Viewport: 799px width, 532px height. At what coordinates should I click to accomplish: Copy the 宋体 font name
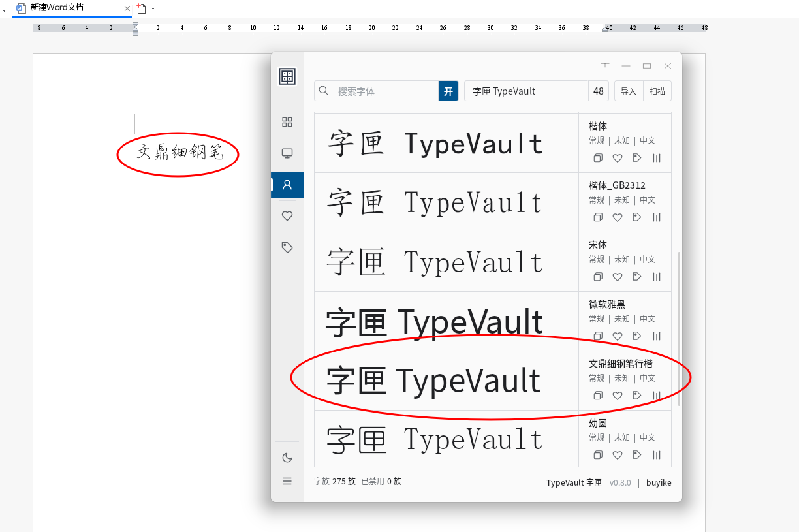597,277
